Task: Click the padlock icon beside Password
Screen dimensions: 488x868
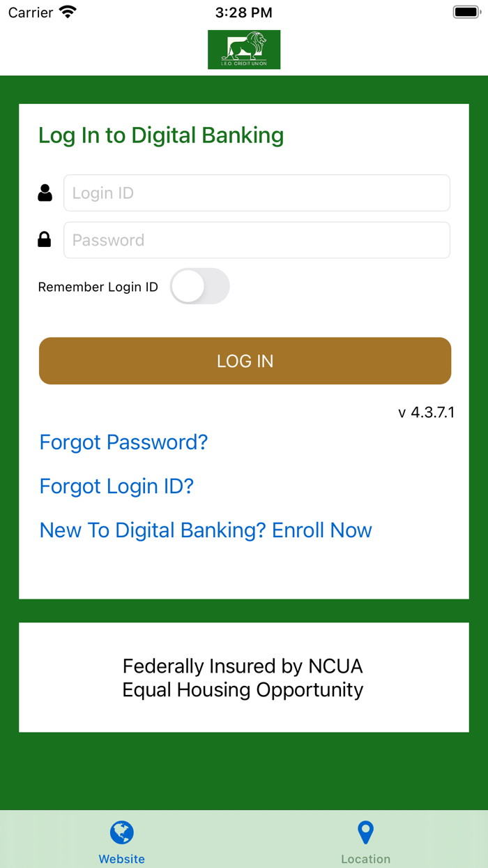Action: point(45,239)
